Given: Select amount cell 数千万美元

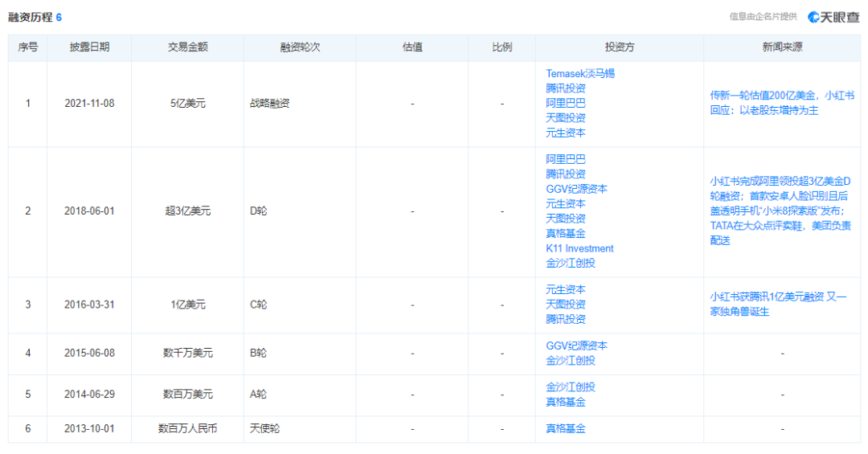Looking at the screenshot, I should tap(187, 354).
